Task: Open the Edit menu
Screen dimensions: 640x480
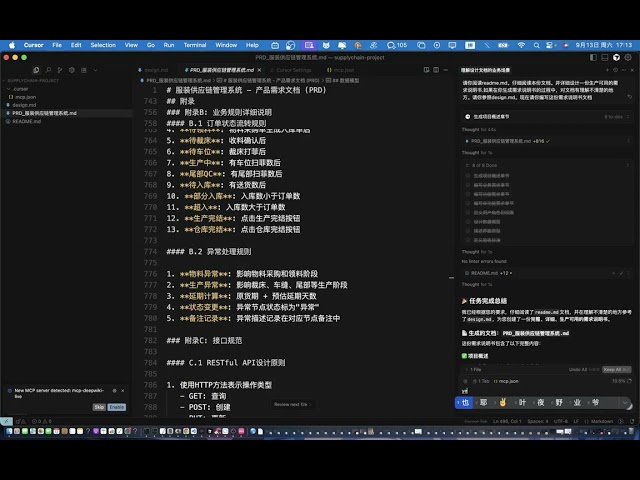Action: tap(76, 45)
